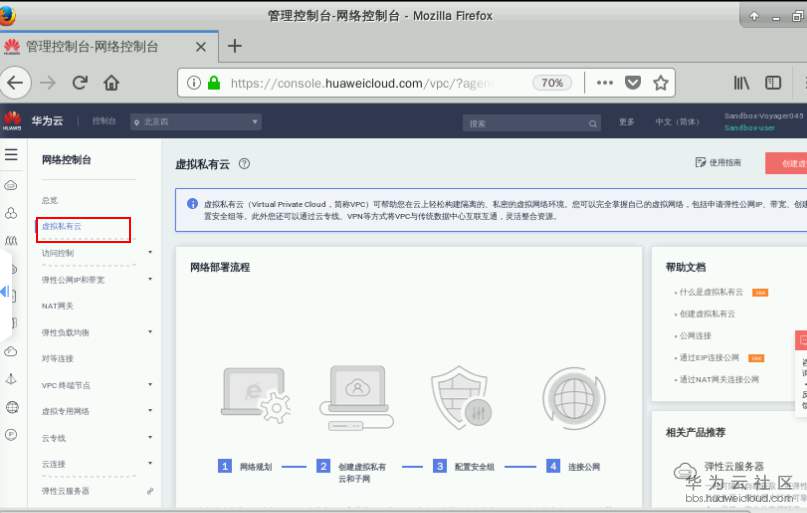807x513 pixels.
Task: Expand 云连接 arrow in sidebar
Action: tap(150, 463)
